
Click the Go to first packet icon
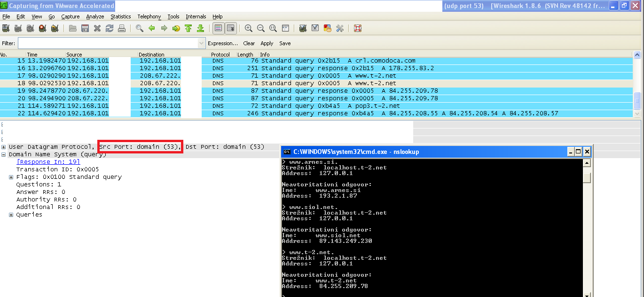click(188, 28)
